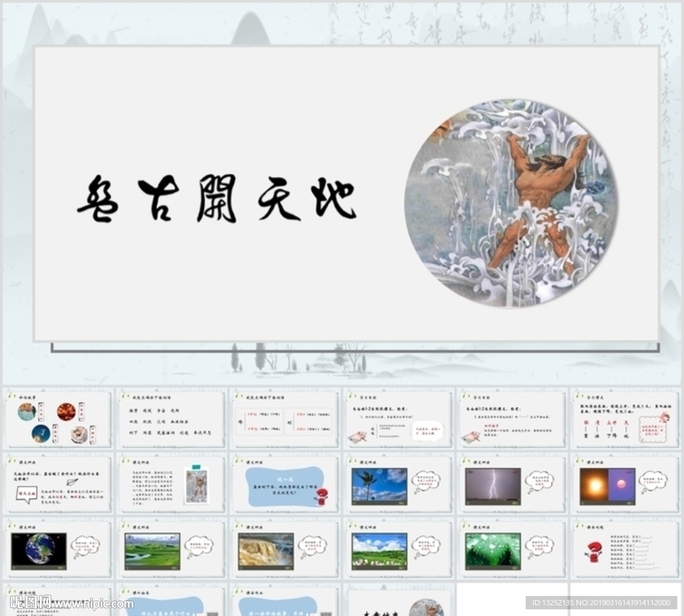Click the thought bubble beside waterfall photo
The height and width of the screenshot is (616, 684).
[313, 547]
